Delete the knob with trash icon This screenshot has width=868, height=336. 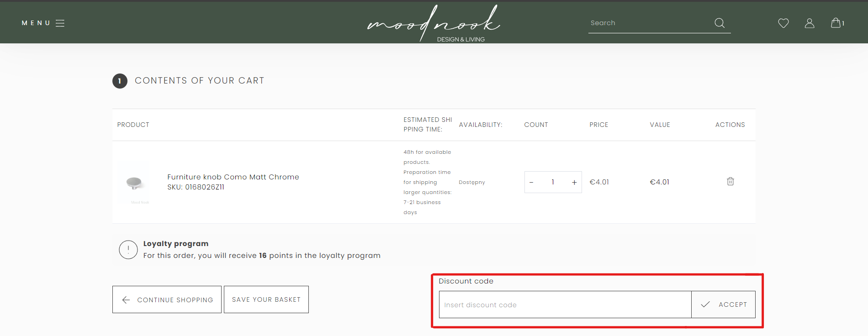(x=730, y=182)
